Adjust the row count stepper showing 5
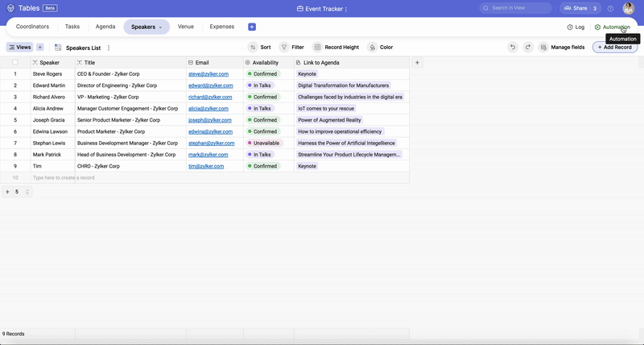 pyautogui.click(x=27, y=192)
